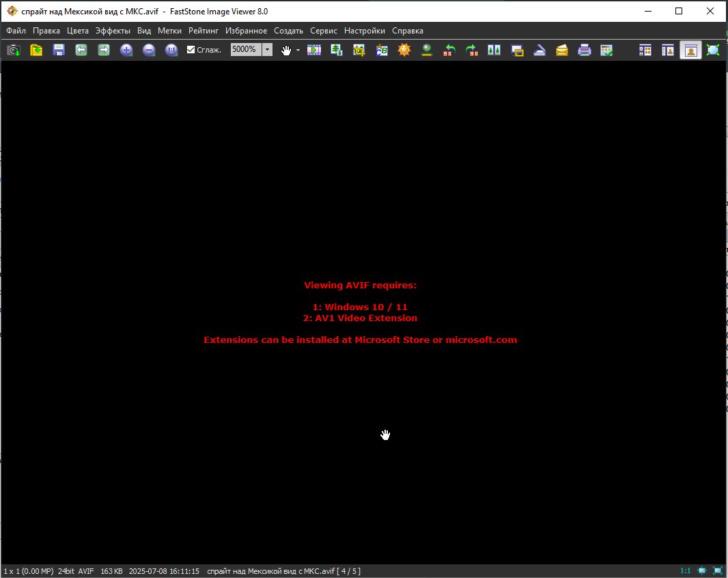Open the Справка menu
The image size is (728, 578).
(408, 31)
